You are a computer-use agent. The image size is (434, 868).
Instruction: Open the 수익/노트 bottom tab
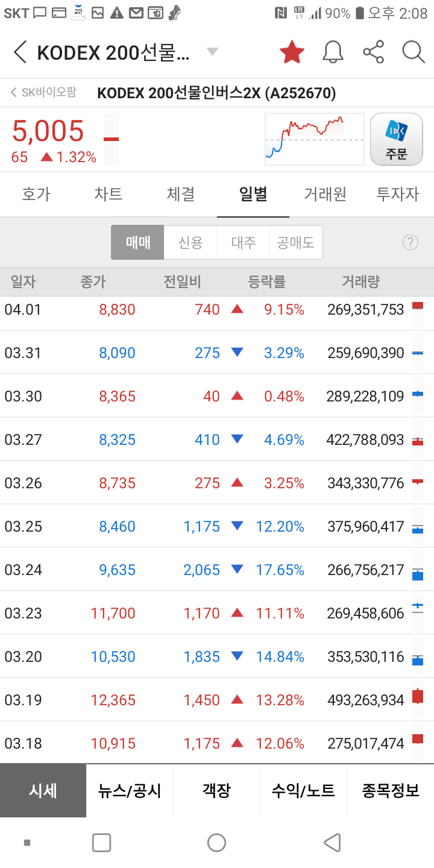point(304,791)
